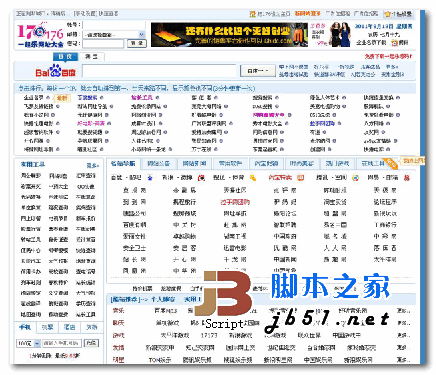Open the 携程旅行 link
436x375 pixels.
click(x=185, y=202)
